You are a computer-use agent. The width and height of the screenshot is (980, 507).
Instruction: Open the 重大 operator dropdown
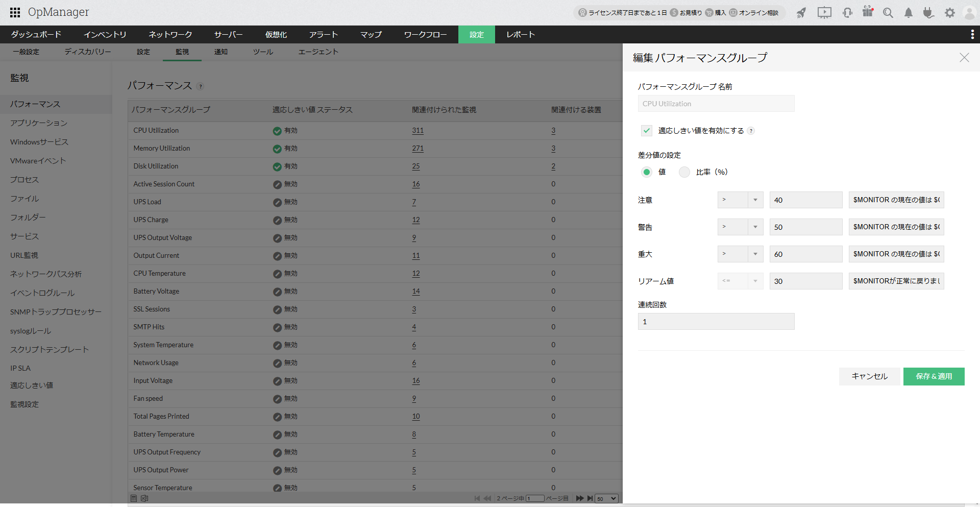tap(740, 254)
